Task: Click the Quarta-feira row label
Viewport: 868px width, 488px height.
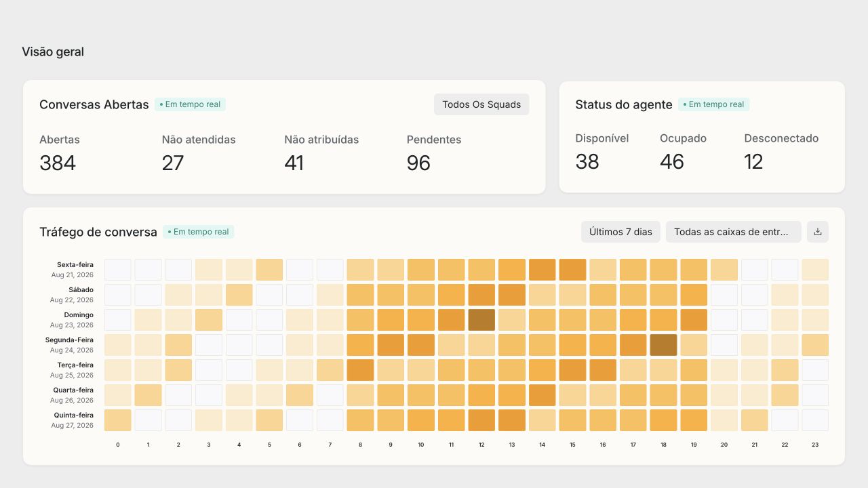Action: pyautogui.click(x=74, y=390)
